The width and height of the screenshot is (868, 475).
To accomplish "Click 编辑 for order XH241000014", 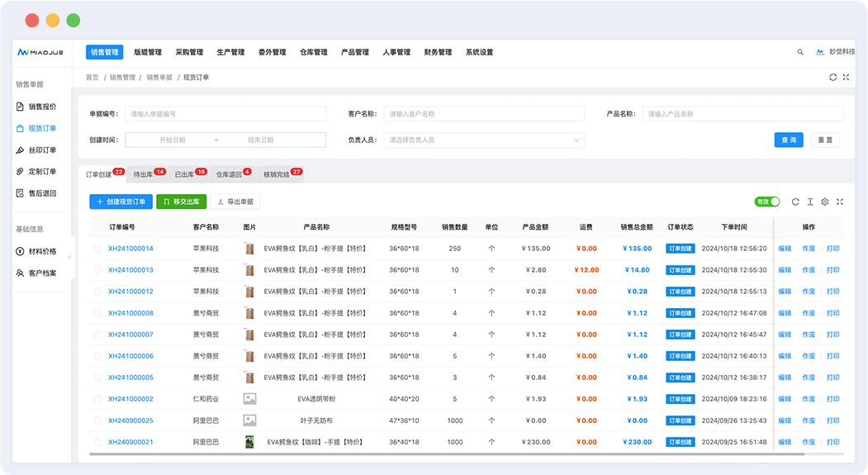I will [785, 249].
